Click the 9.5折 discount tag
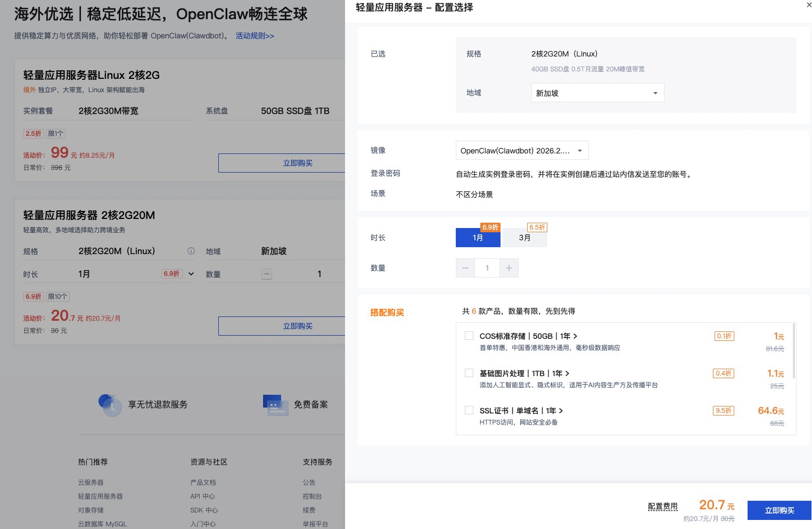 724,410
